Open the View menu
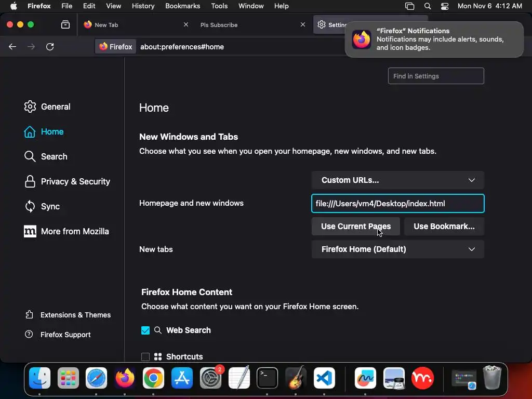The image size is (532, 399). pos(114,6)
